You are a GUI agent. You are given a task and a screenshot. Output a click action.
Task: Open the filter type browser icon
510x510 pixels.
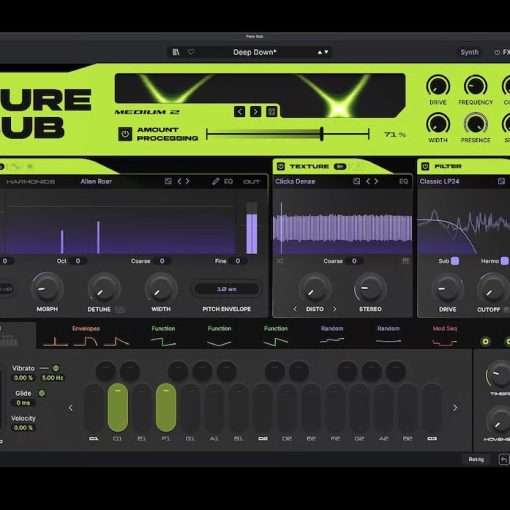(501, 181)
